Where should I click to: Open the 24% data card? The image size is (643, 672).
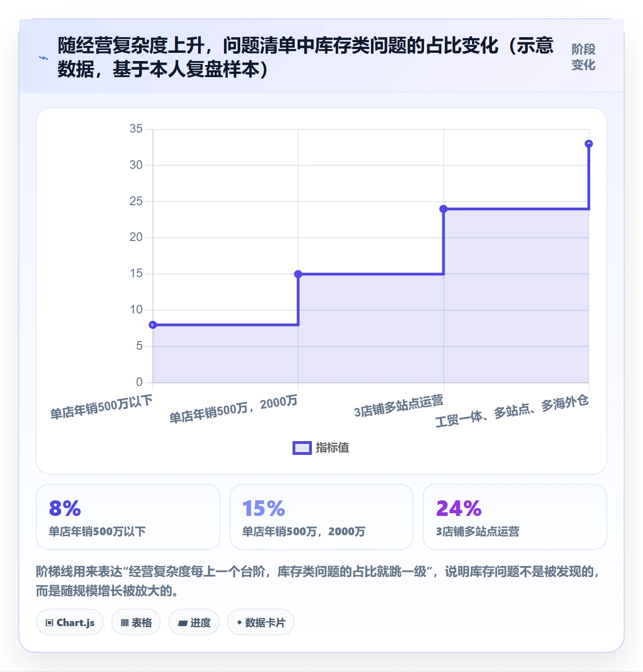[515, 517]
